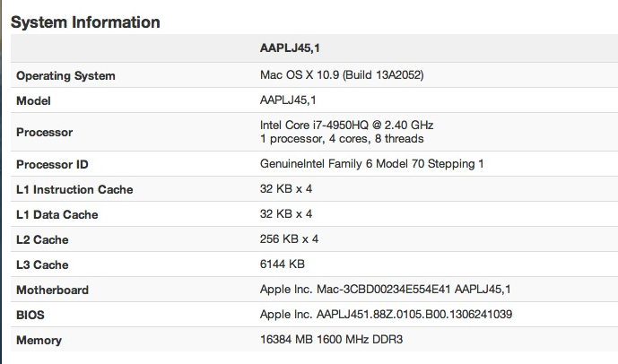Select GenuineIntel Family 6 value
618x364 pixels.
coord(371,163)
